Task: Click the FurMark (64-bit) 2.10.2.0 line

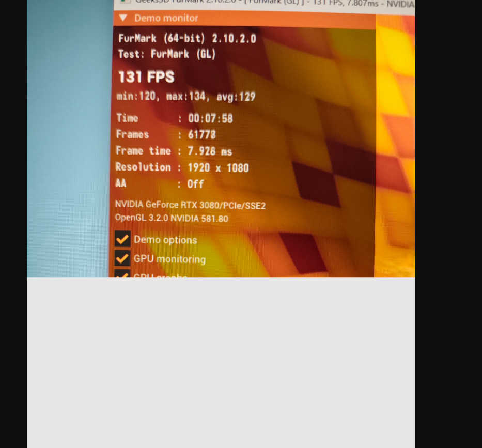Action: pyautogui.click(x=187, y=38)
